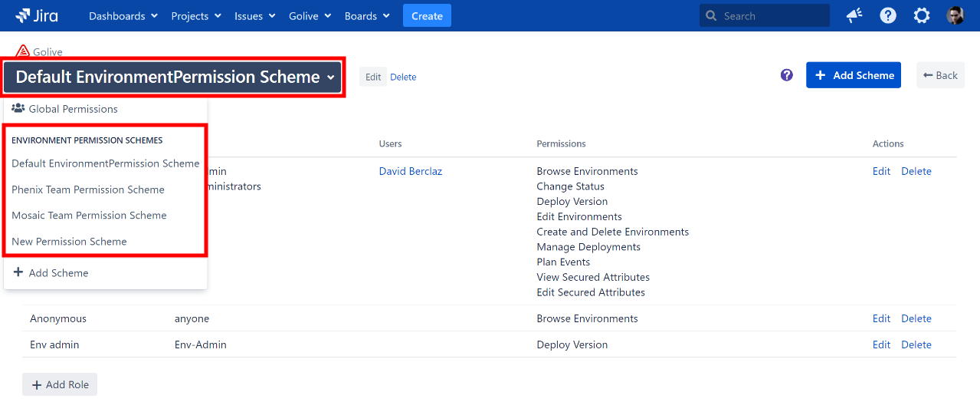Click the David Berclaz user link
Screen dimensions: 980x402
pos(410,171)
